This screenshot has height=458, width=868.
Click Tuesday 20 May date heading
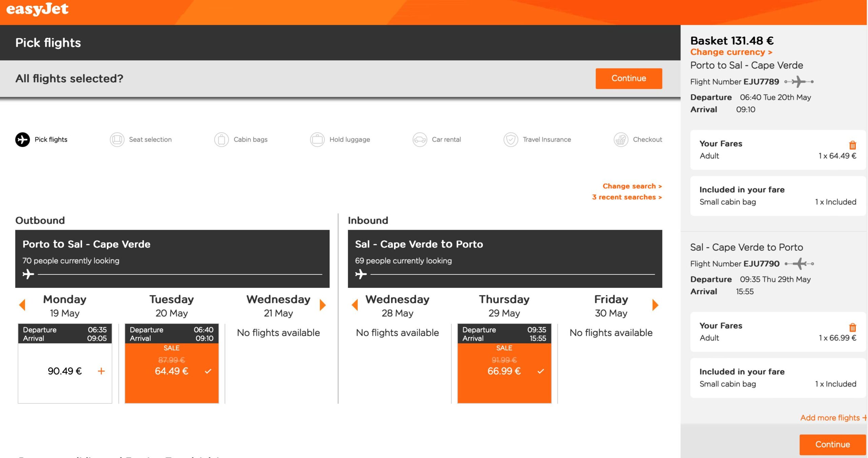click(172, 306)
